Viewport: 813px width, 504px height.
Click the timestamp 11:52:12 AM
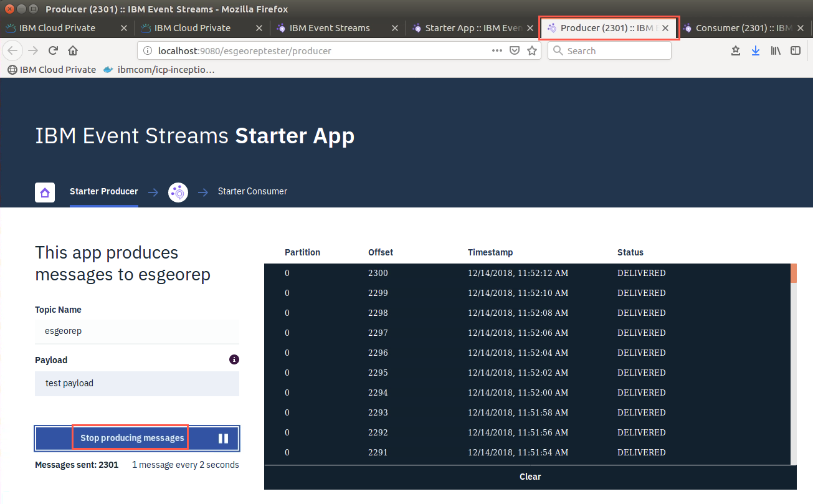(x=518, y=273)
